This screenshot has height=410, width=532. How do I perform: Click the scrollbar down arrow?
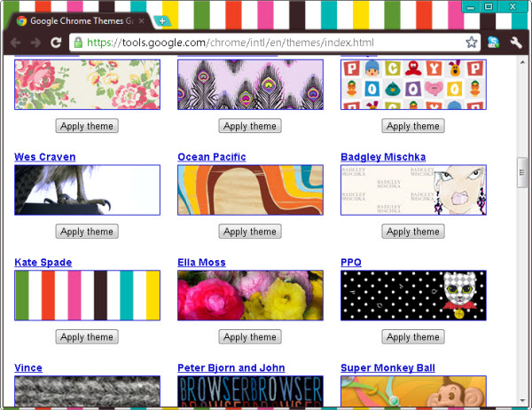522,401
